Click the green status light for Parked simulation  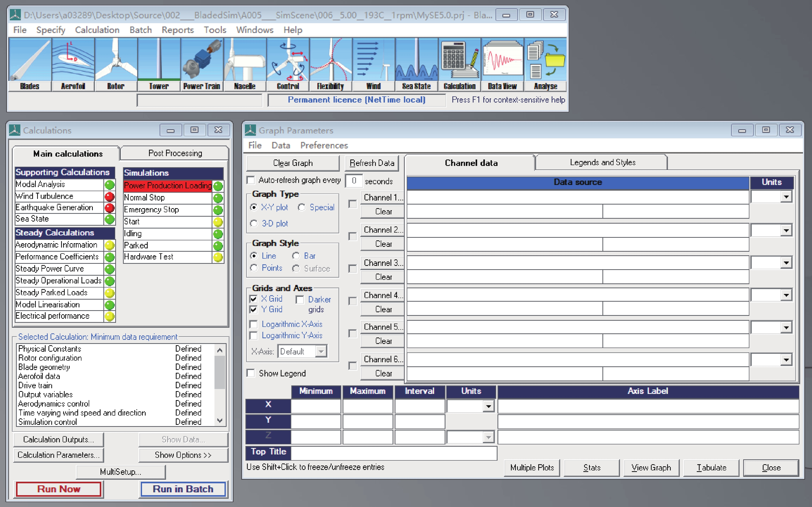pos(218,246)
